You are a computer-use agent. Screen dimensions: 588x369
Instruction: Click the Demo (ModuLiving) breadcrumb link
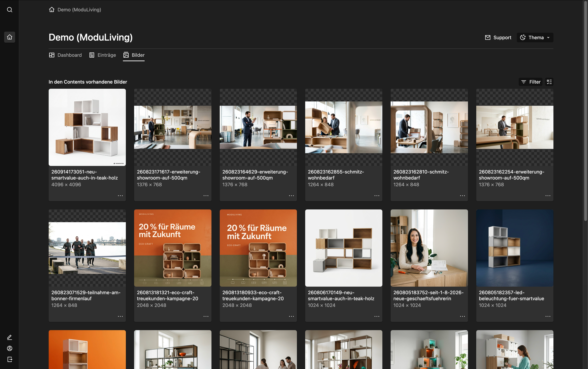(x=79, y=10)
